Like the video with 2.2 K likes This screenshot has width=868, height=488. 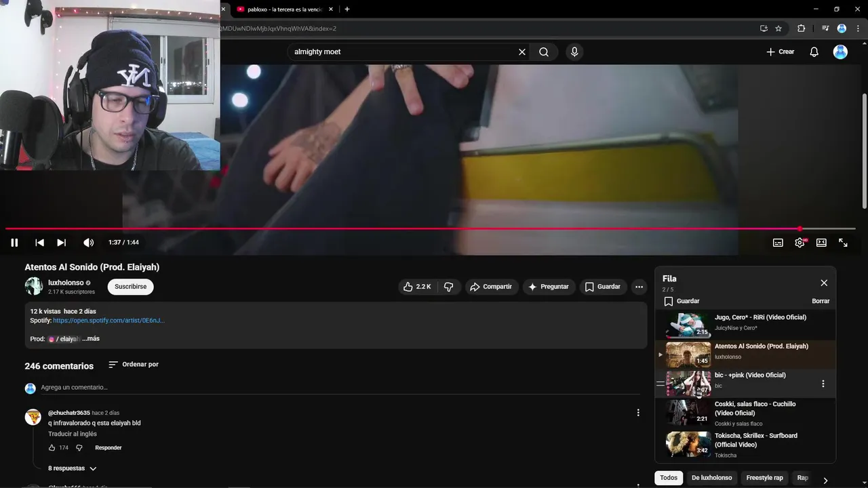click(417, 287)
